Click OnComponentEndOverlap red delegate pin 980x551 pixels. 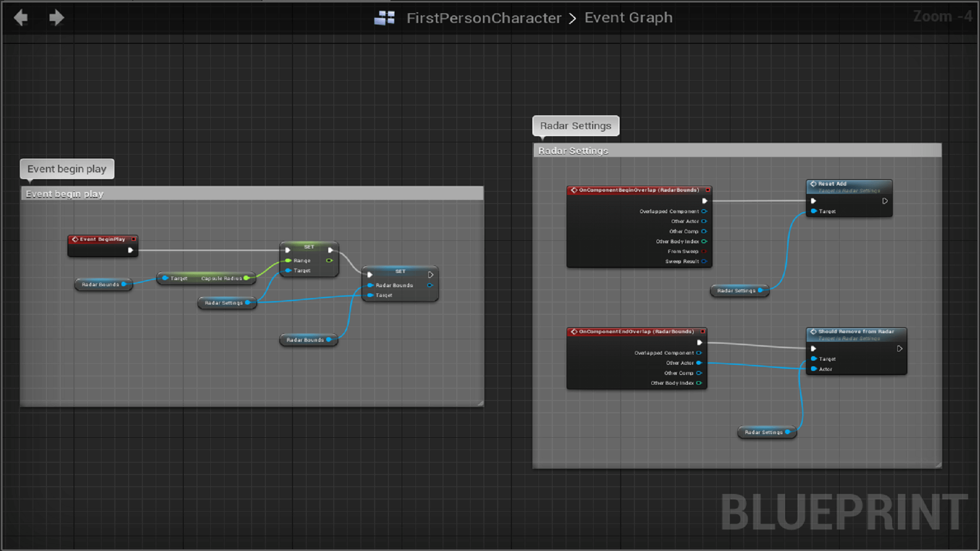pos(703,332)
